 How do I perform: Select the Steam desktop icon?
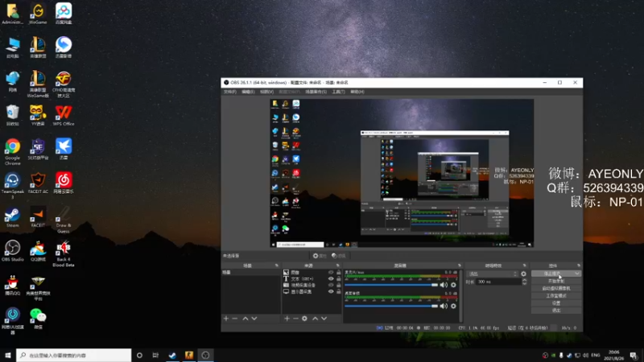[x=12, y=218]
